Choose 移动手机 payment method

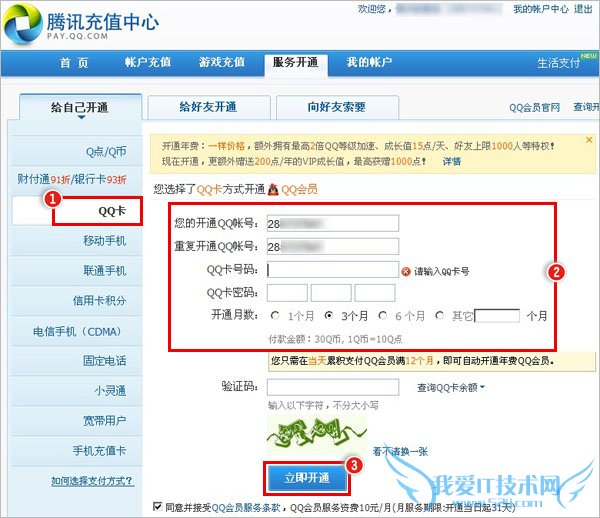[77, 241]
